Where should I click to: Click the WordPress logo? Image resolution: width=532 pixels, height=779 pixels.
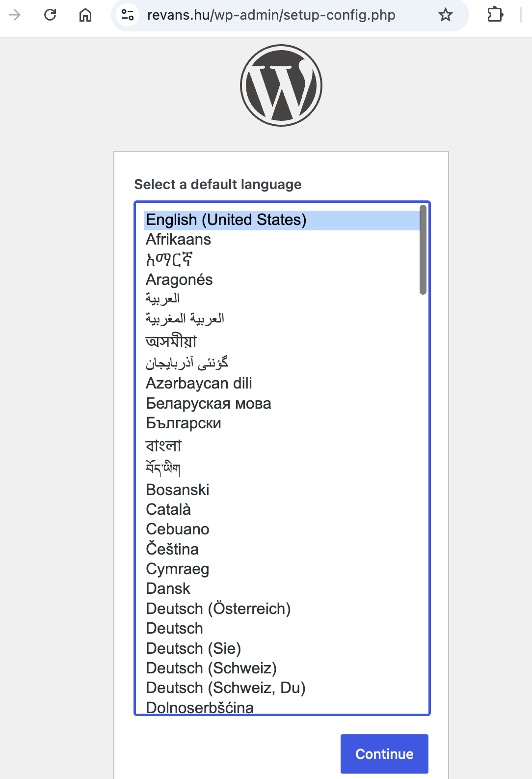click(x=281, y=85)
